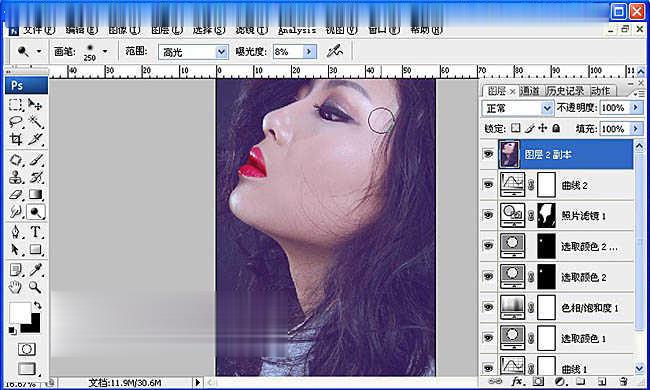
Task: Open the 编辑(E) menu
Action: (82, 30)
